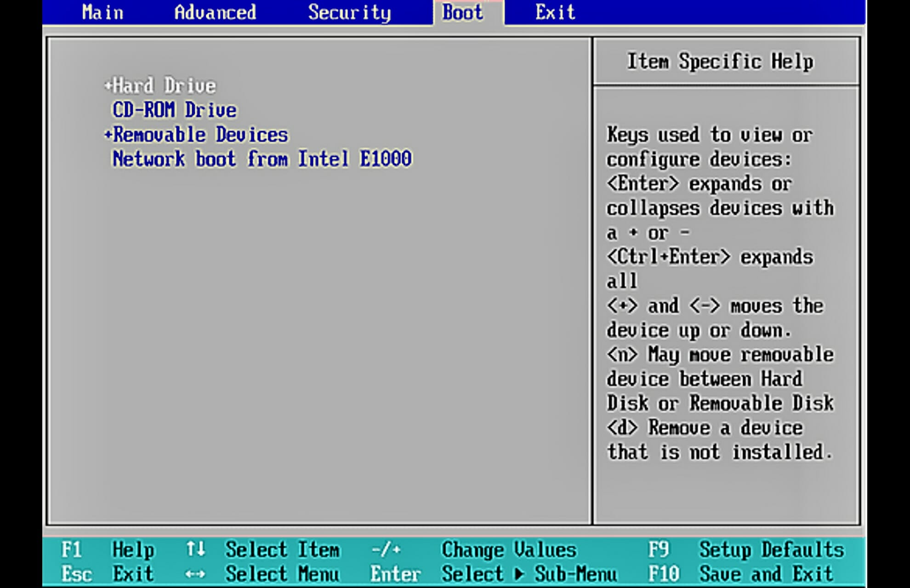Screen dimensions: 910x588
Task: Click the Item Specific Help heading
Action: [x=720, y=62]
